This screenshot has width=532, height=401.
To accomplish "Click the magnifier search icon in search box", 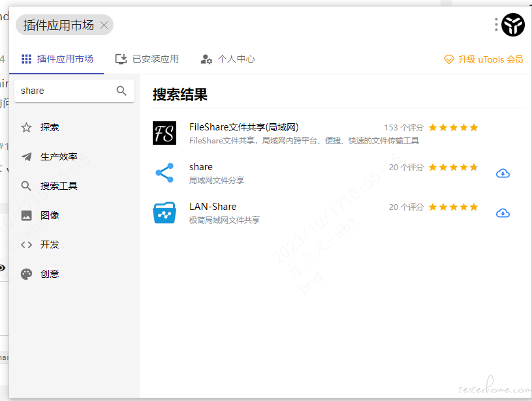I will pyautogui.click(x=121, y=91).
